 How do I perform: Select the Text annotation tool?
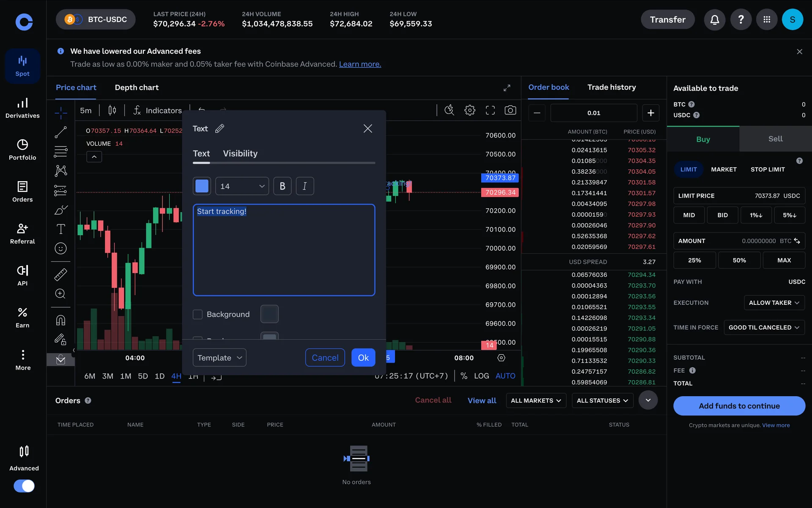(x=60, y=229)
